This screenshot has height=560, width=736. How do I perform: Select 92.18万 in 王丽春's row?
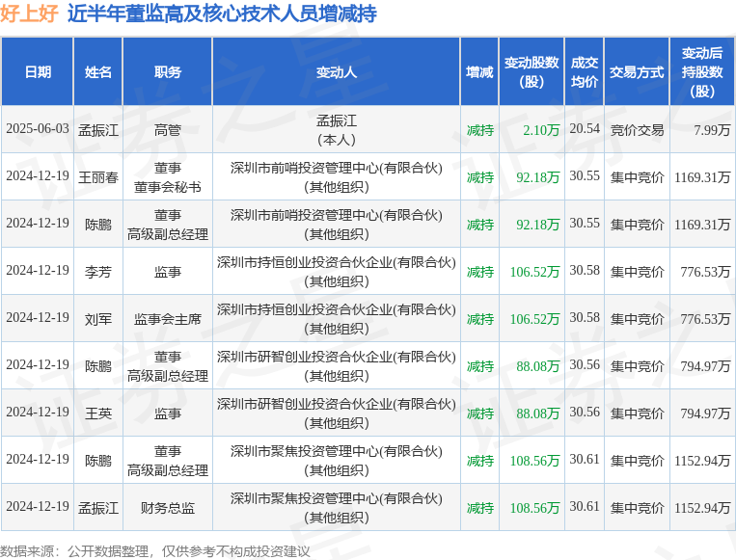[x=538, y=176]
